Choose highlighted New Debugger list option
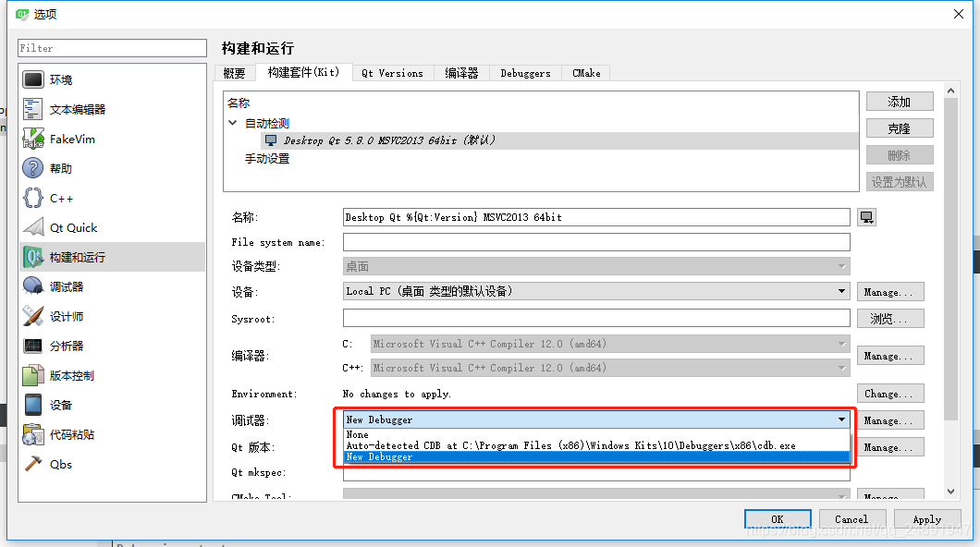 (596, 457)
